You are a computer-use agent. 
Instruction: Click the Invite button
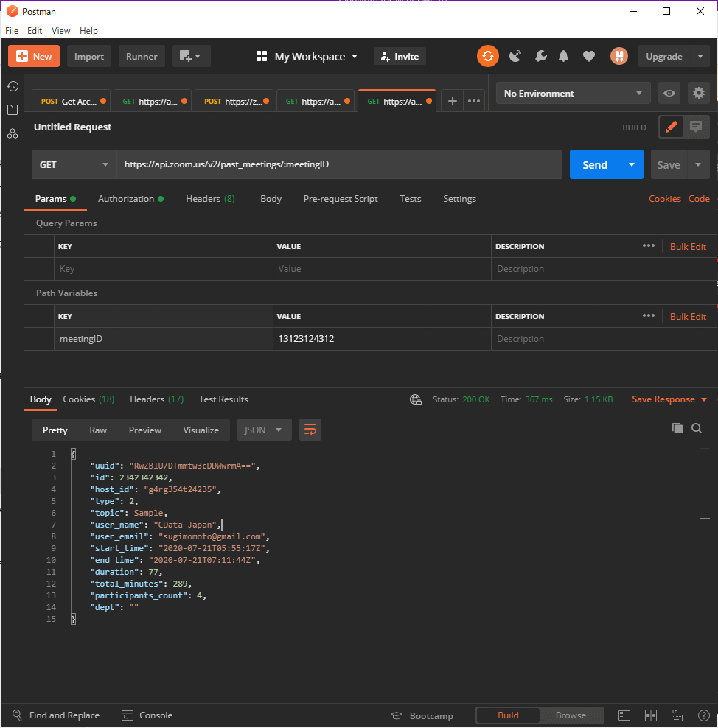tap(400, 56)
